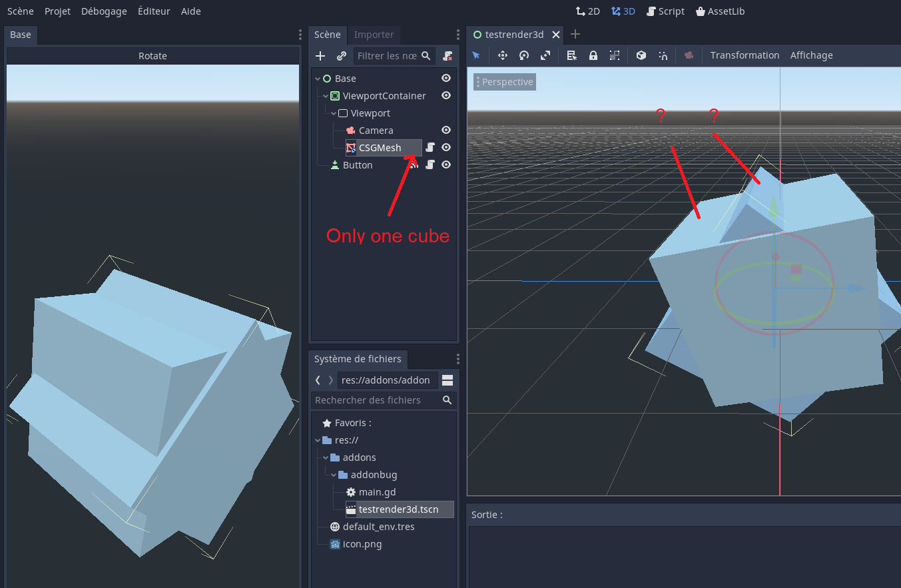The width and height of the screenshot is (901, 588).
Task: Collapse the Viewport node
Action: 334,113
